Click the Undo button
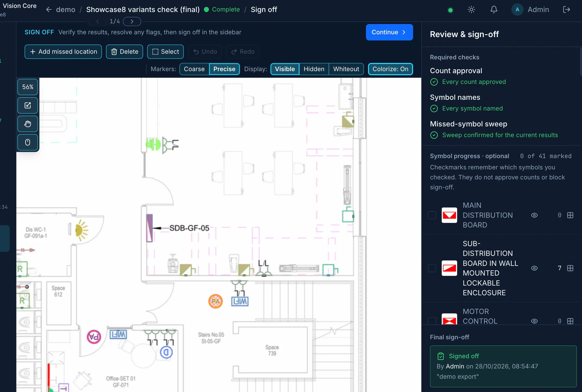 coord(205,52)
